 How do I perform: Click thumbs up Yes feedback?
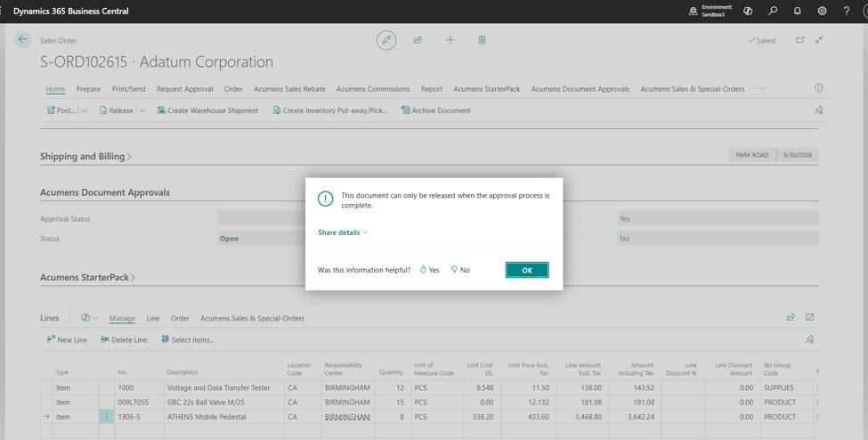click(x=429, y=270)
